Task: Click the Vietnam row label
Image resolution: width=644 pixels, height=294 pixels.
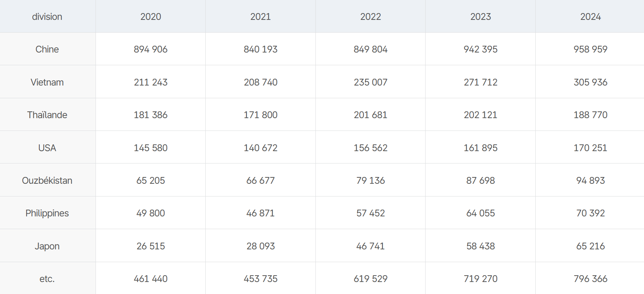Action: 47,82
